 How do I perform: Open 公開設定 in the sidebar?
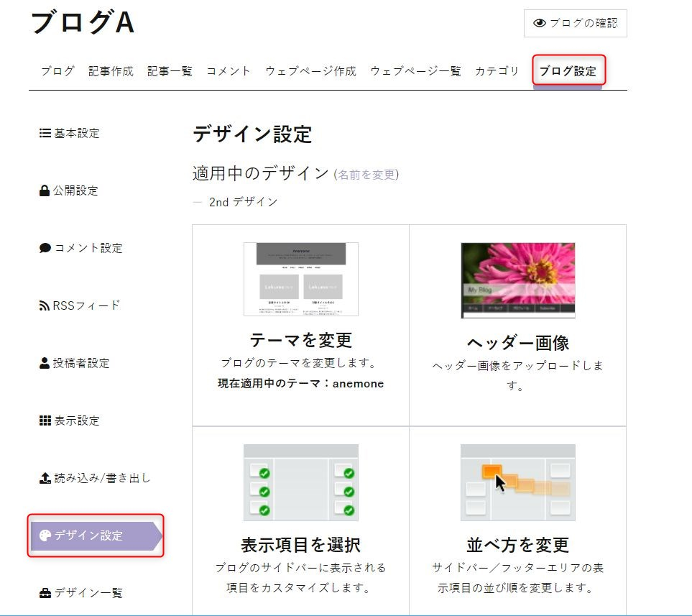coord(69,190)
